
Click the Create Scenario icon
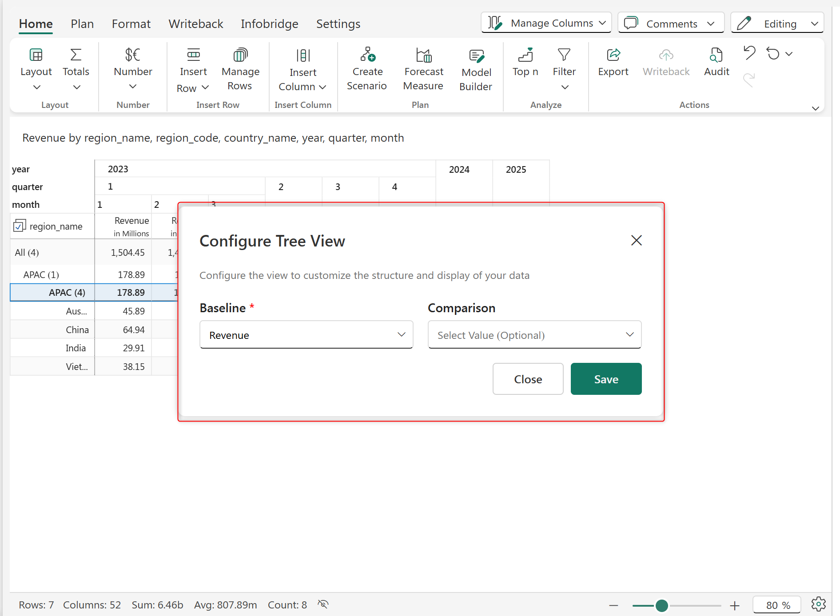(367, 55)
